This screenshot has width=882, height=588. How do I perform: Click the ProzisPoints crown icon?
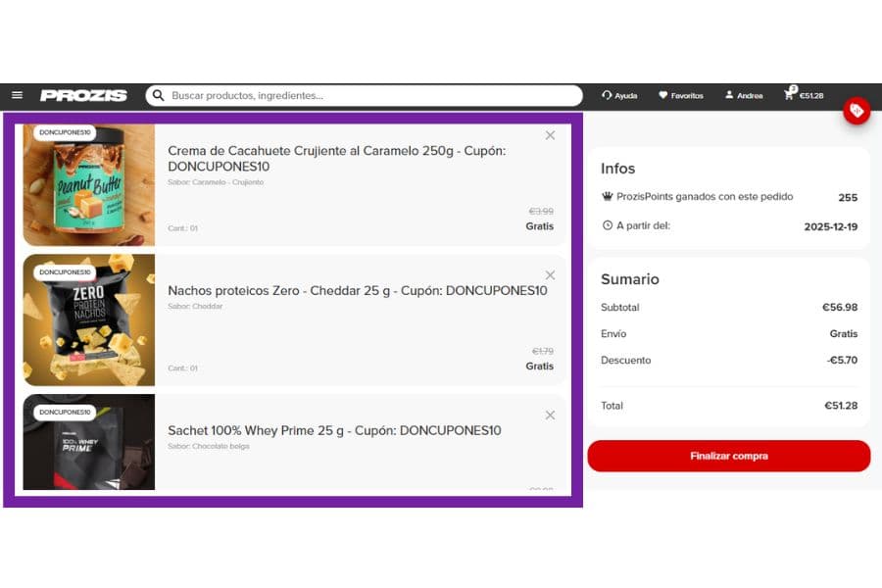click(x=607, y=196)
